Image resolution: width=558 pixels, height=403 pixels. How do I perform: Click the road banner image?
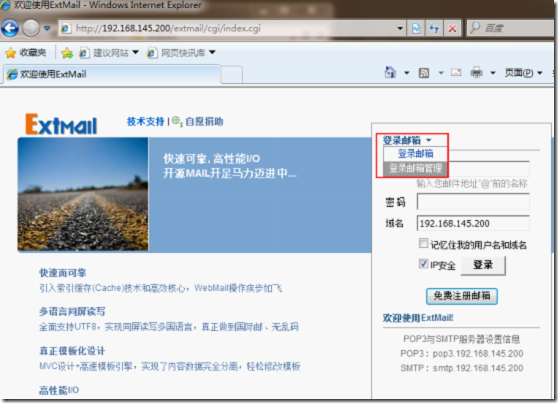pos(83,194)
